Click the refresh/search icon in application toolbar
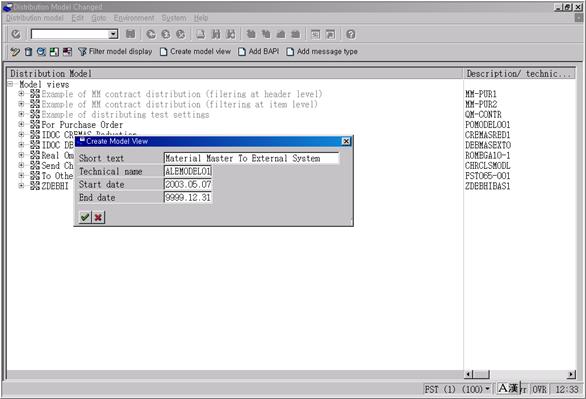The width and height of the screenshot is (586, 399). pyautogui.click(x=41, y=52)
